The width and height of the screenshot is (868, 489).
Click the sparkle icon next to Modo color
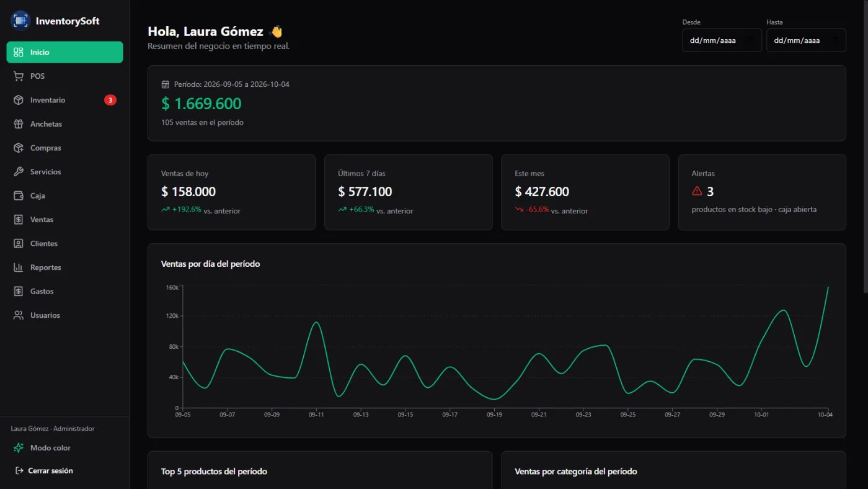coord(19,448)
